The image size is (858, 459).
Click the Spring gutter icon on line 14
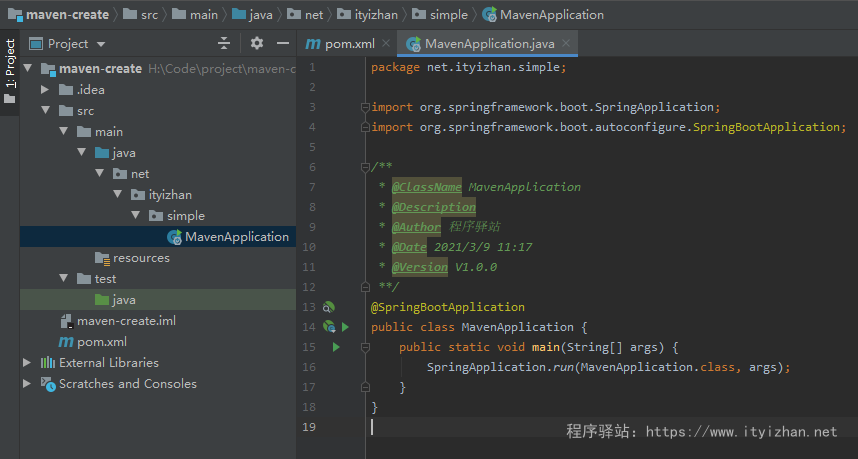(x=329, y=327)
